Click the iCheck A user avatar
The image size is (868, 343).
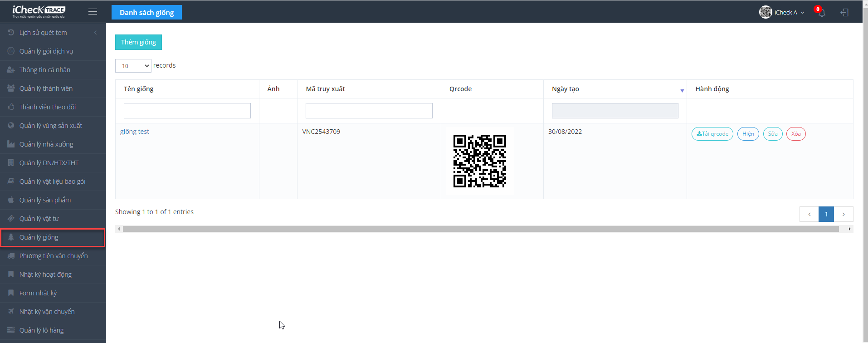[766, 12]
